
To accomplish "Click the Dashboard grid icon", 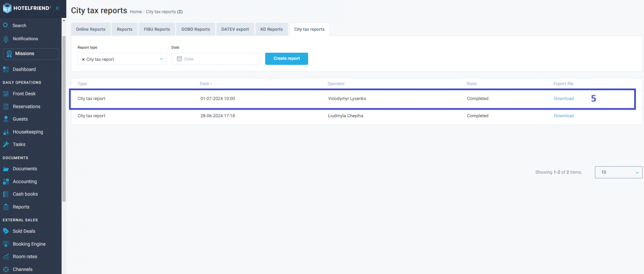I will click(6, 69).
